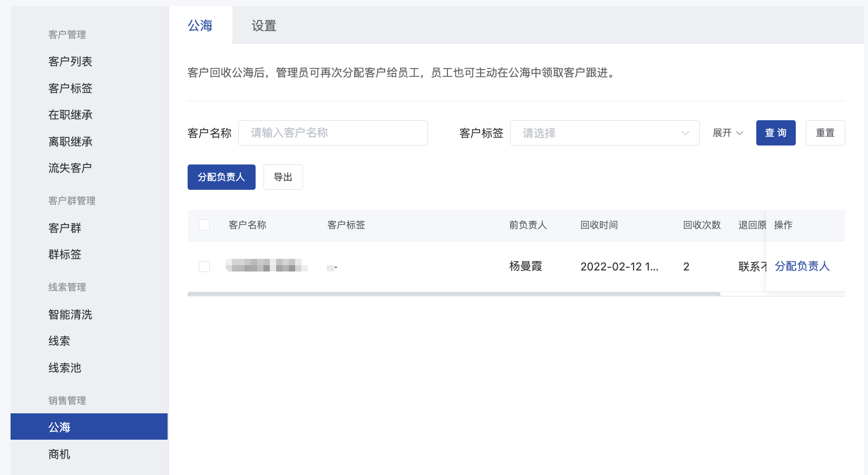Click the 客户名称 column header
868x475 pixels.
(248, 225)
